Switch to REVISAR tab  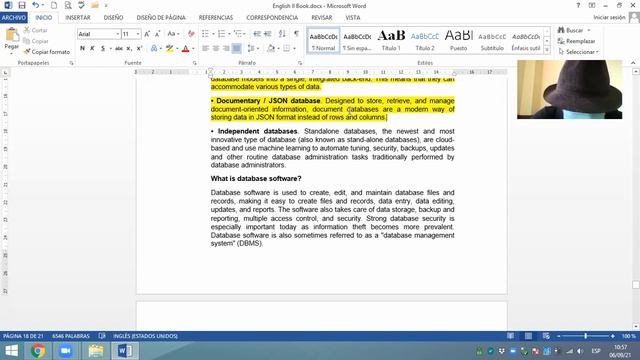pos(322,18)
